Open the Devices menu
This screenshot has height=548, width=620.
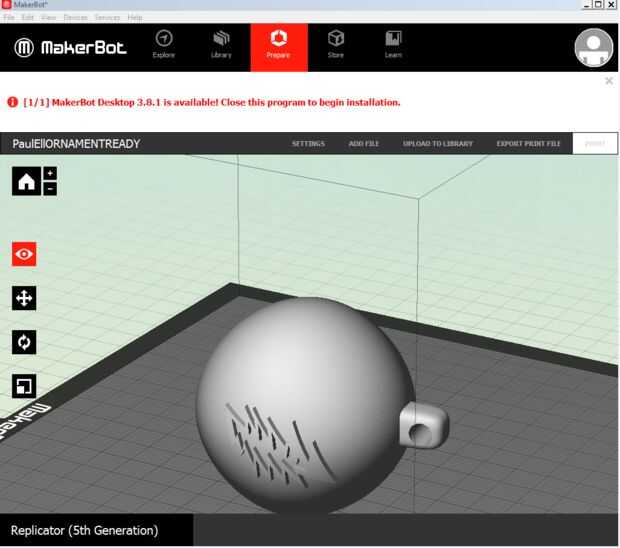[75, 17]
